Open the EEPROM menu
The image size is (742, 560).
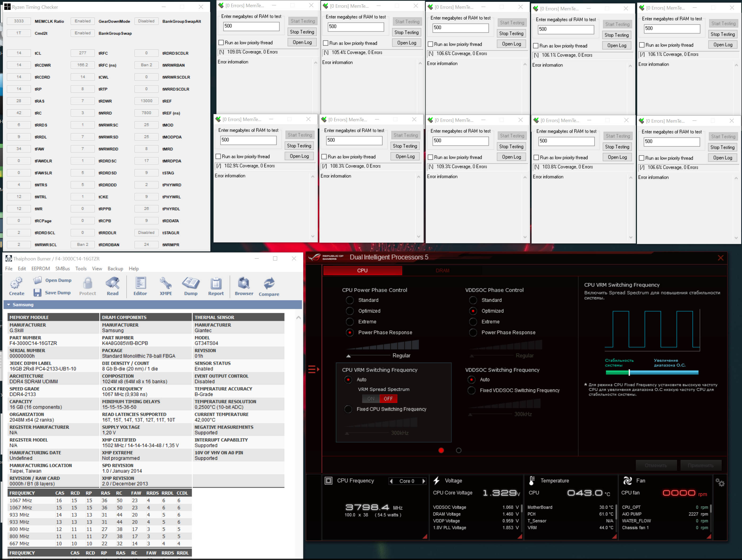coord(40,268)
